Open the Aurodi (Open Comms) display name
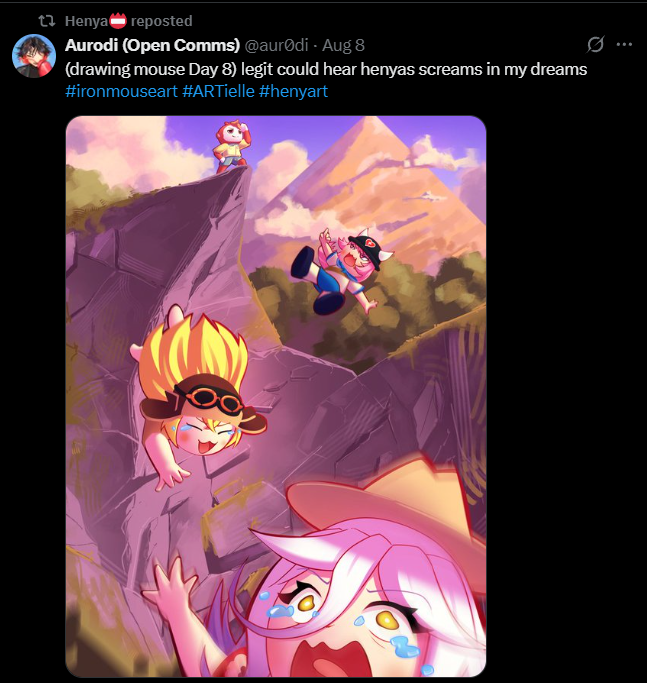647x683 pixels. (x=152, y=45)
